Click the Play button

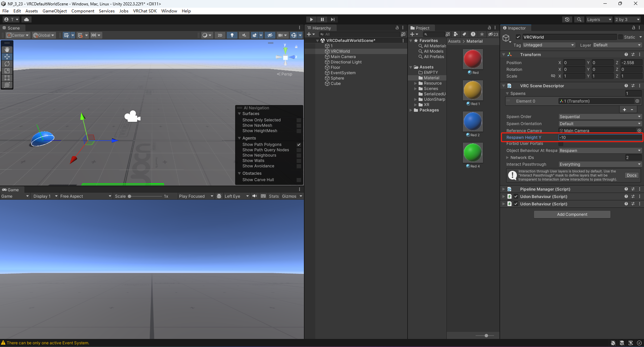pos(311,19)
